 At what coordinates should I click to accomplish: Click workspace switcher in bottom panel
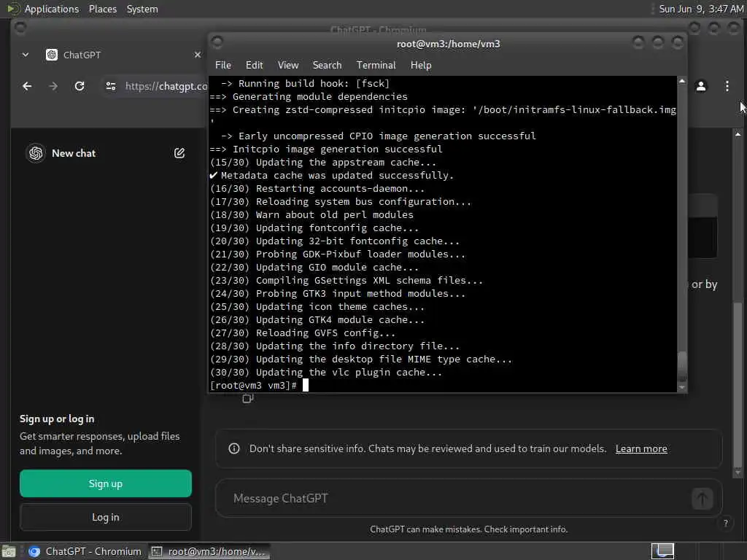point(662,551)
